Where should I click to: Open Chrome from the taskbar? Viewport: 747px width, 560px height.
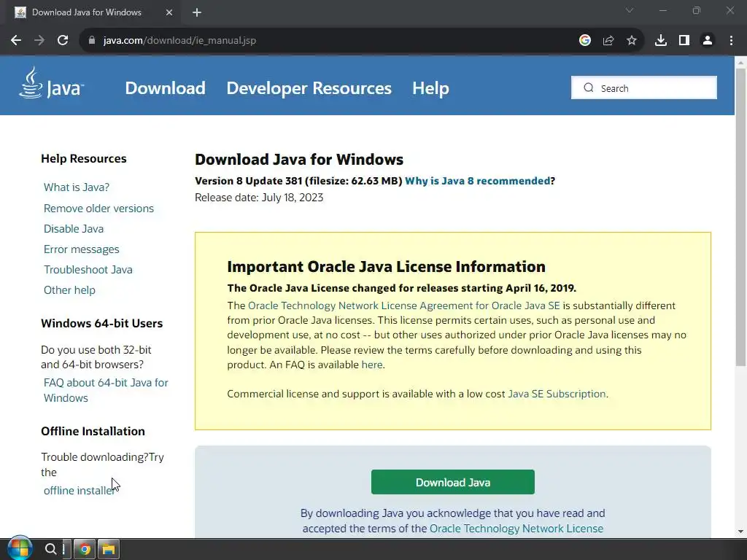click(85, 549)
